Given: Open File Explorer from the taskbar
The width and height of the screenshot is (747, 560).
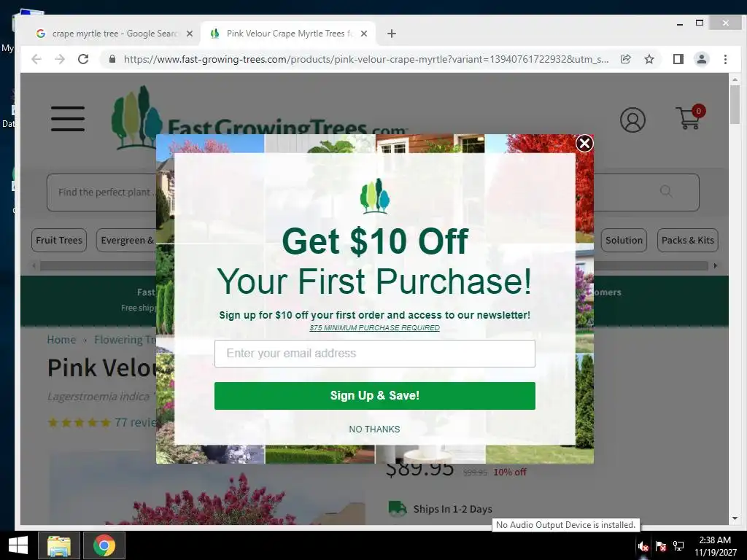Looking at the screenshot, I should click(58, 545).
